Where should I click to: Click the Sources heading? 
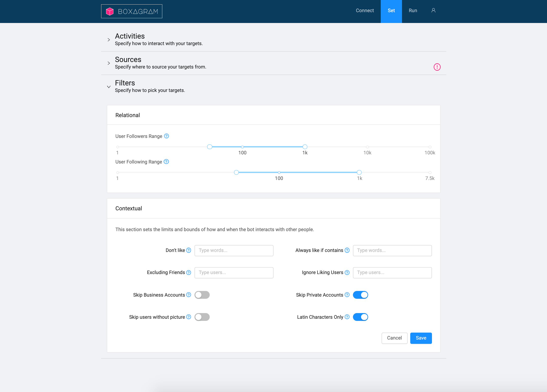tap(128, 59)
